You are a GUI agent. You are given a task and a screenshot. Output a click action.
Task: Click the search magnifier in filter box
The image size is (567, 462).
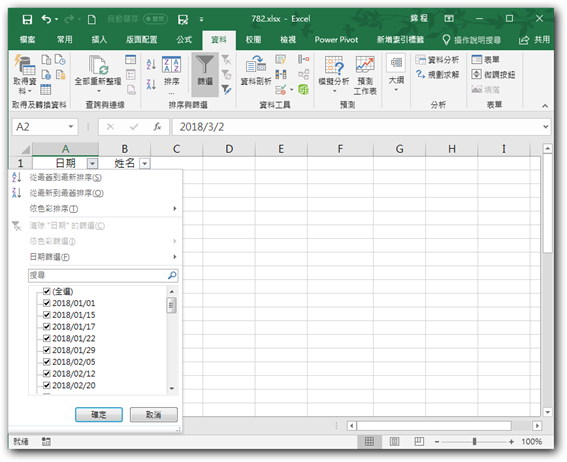pos(172,275)
